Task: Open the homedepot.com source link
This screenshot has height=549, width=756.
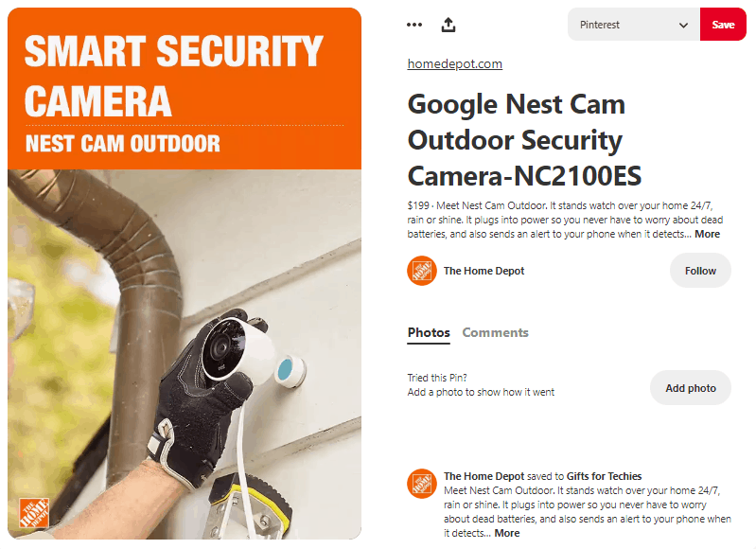Action: pos(455,63)
